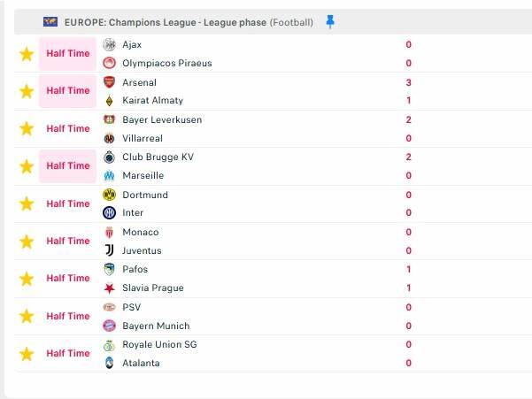Click the Juventus club logo
The image size is (532, 399).
[x=109, y=250]
